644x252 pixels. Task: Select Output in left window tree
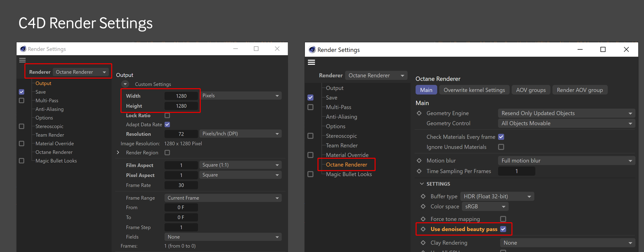(x=43, y=83)
